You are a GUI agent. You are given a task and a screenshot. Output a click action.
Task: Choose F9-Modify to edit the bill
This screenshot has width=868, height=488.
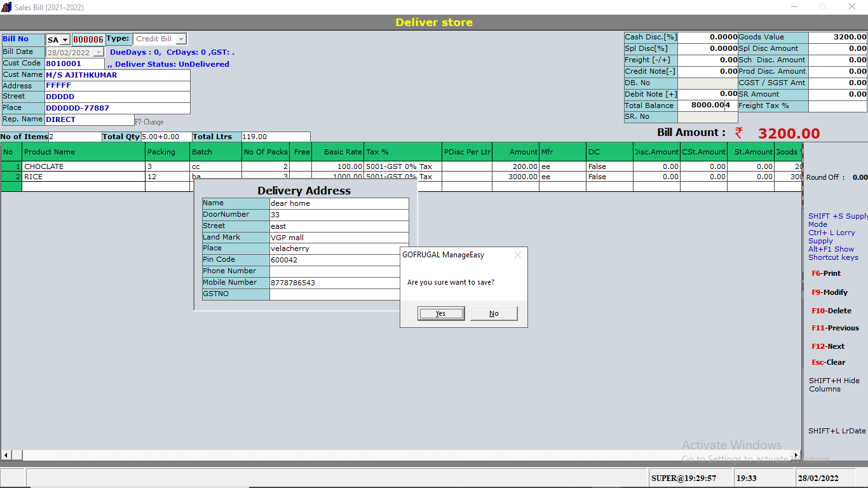click(x=830, y=292)
